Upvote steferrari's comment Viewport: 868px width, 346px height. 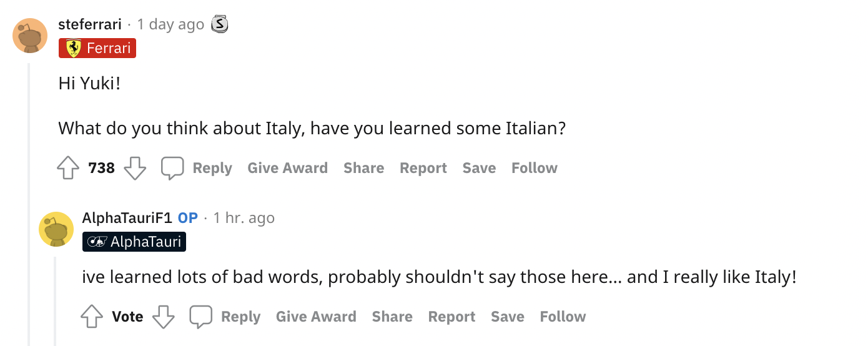68,168
